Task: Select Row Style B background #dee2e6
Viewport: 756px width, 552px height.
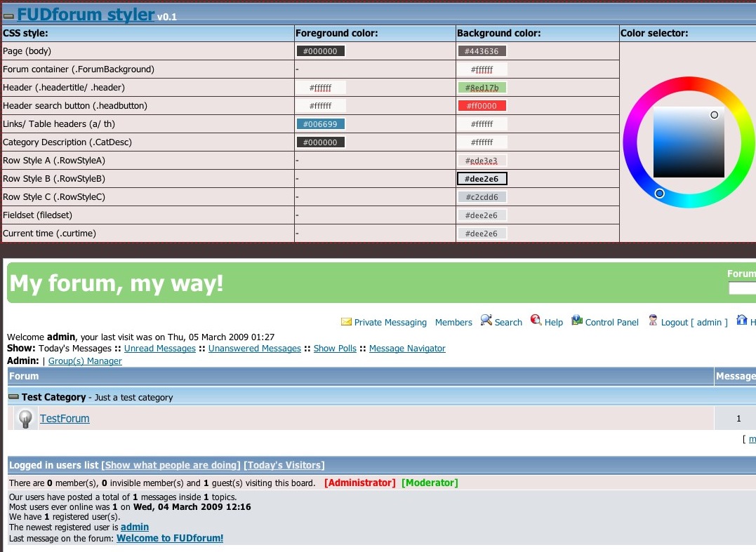Action: point(482,179)
